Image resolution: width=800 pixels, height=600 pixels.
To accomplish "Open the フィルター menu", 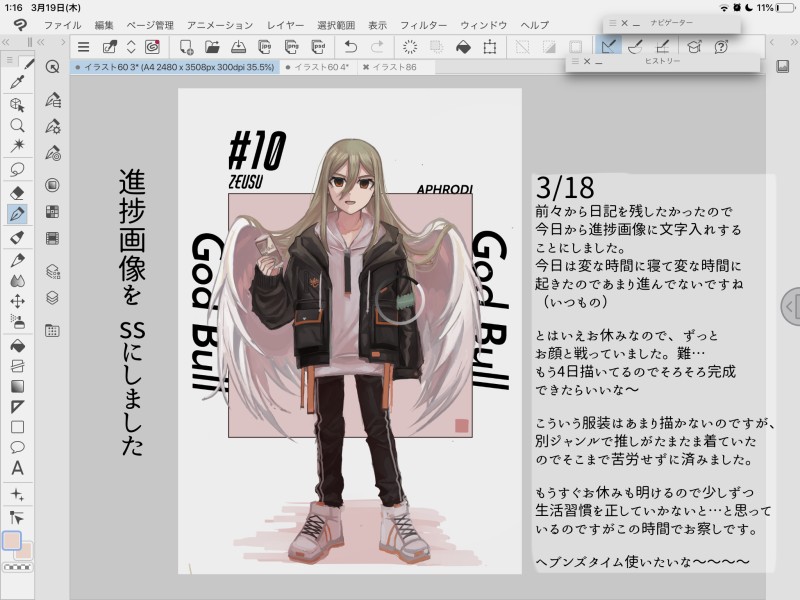I will coord(423,24).
